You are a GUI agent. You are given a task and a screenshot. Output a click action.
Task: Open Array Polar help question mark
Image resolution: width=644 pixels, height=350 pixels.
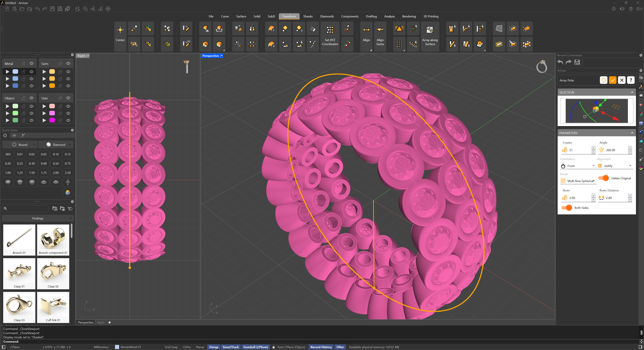pyautogui.click(x=631, y=80)
